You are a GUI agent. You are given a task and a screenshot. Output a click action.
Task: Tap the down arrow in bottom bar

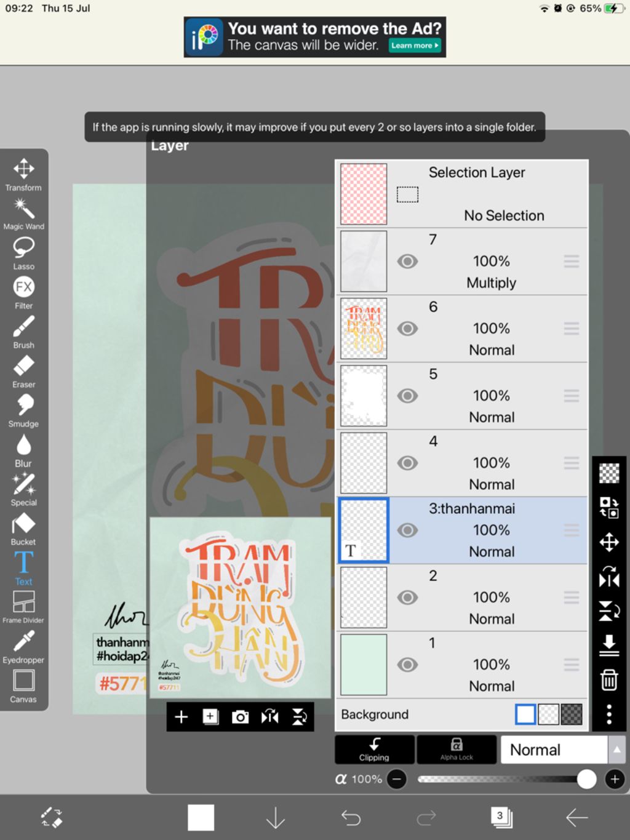click(276, 818)
